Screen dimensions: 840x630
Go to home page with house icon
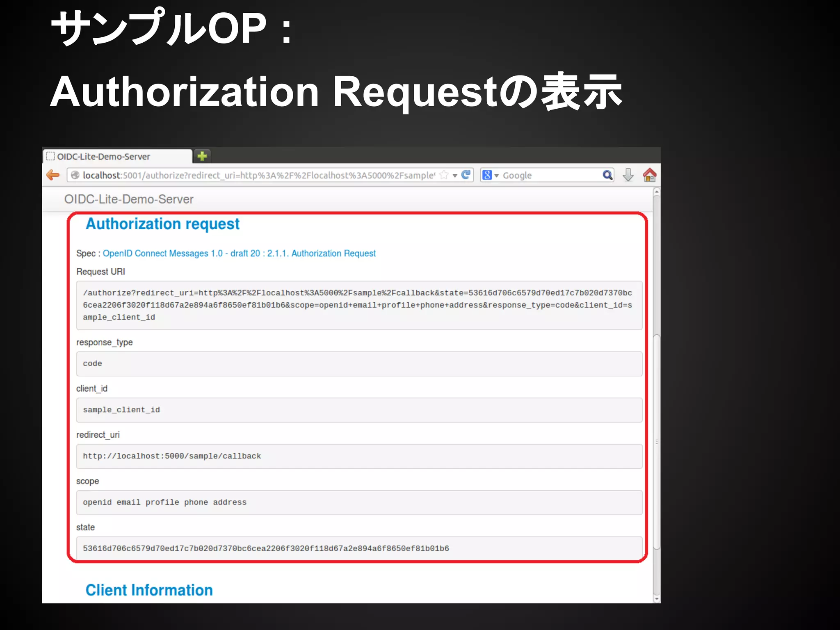(x=650, y=175)
